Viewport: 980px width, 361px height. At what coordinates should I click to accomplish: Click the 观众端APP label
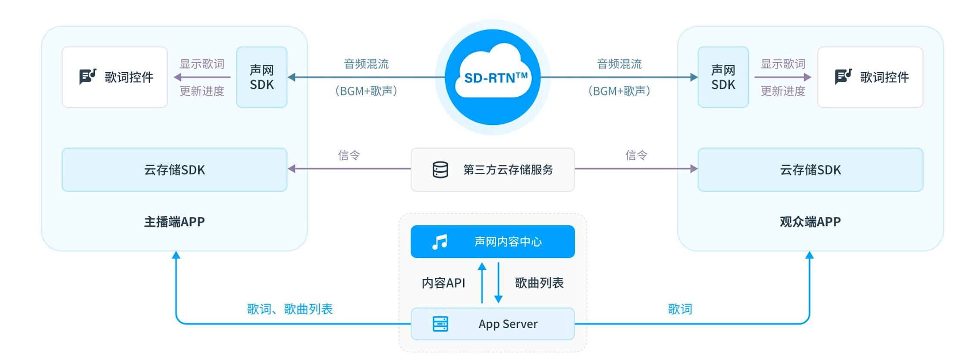click(x=810, y=222)
